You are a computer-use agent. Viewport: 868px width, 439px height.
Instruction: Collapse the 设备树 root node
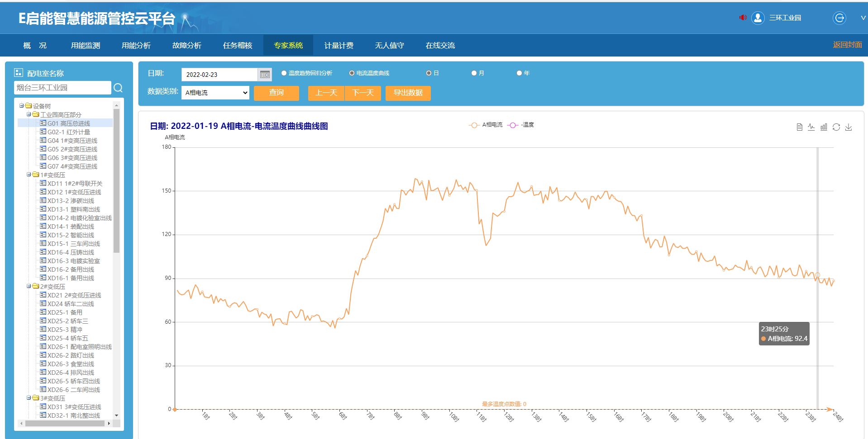tap(21, 106)
